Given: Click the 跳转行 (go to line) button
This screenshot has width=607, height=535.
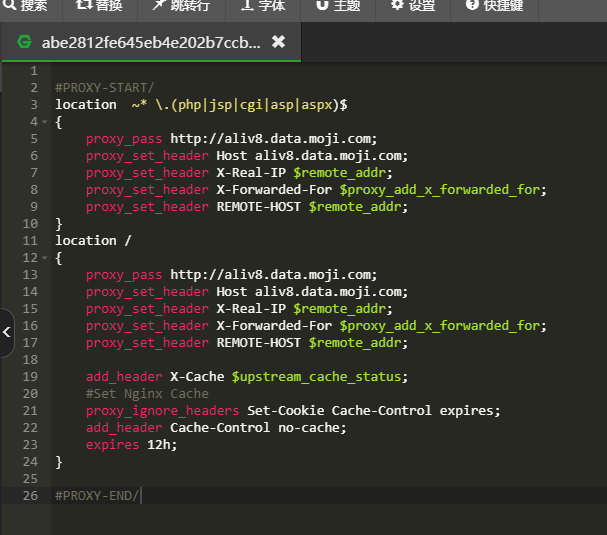Looking at the screenshot, I should tap(181, 6).
